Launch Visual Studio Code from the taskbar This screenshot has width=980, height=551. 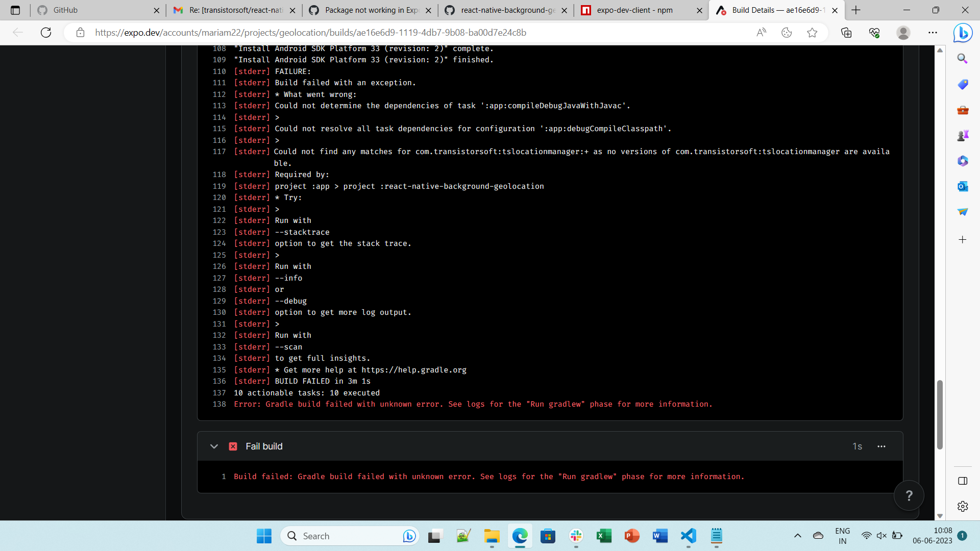pyautogui.click(x=688, y=536)
